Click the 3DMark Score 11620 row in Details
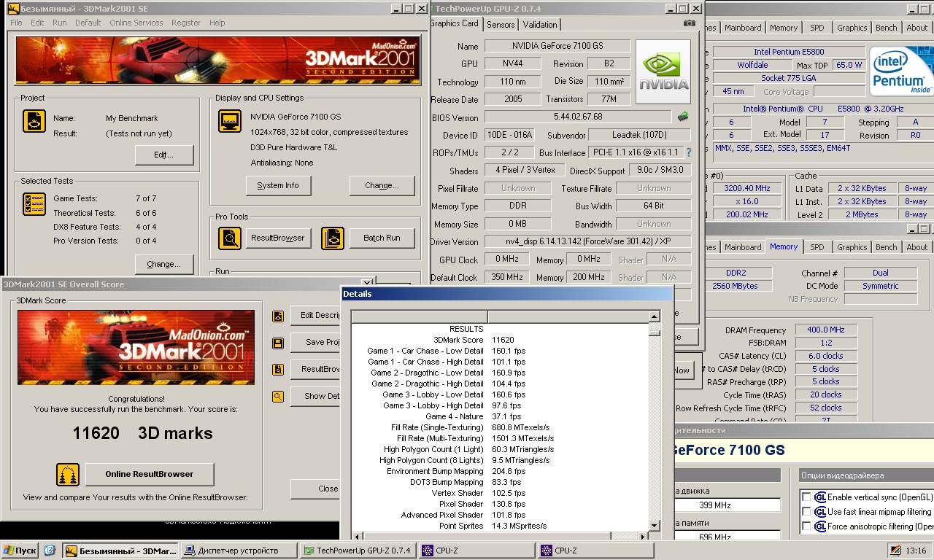The width and height of the screenshot is (934, 560). click(499, 340)
